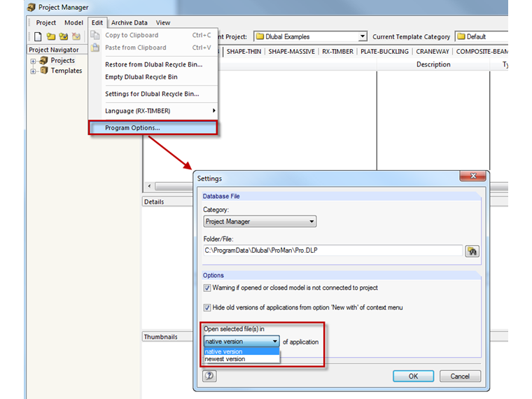Open the Project menu
This screenshot has height=399, width=532.
tap(45, 22)
